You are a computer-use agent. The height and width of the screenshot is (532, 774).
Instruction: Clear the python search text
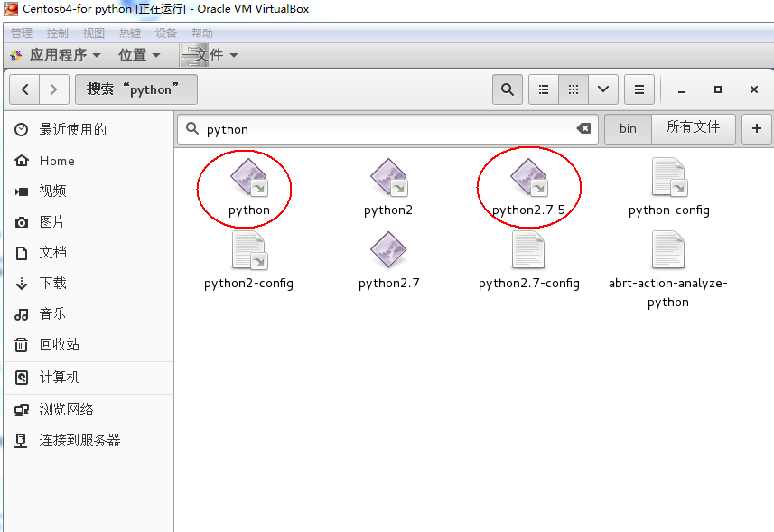[583, 128]
